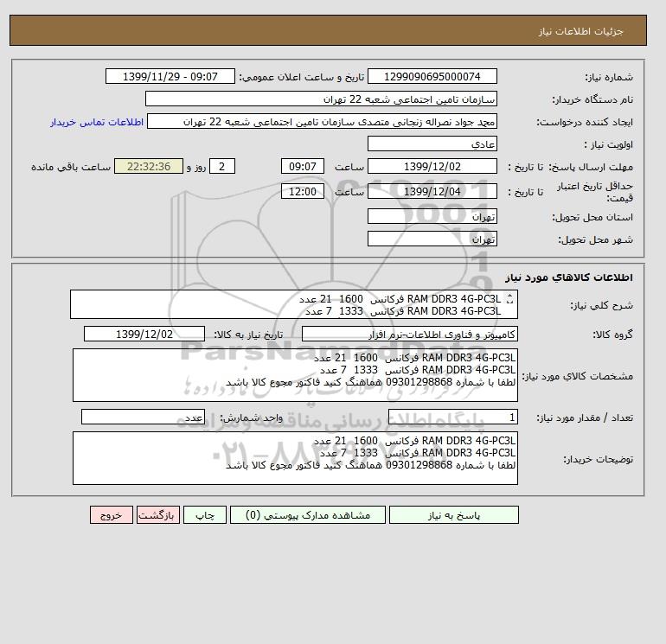
Task: Click the 'نام دستگاه خریدار:' label
Action: click(x=592, y=99)
